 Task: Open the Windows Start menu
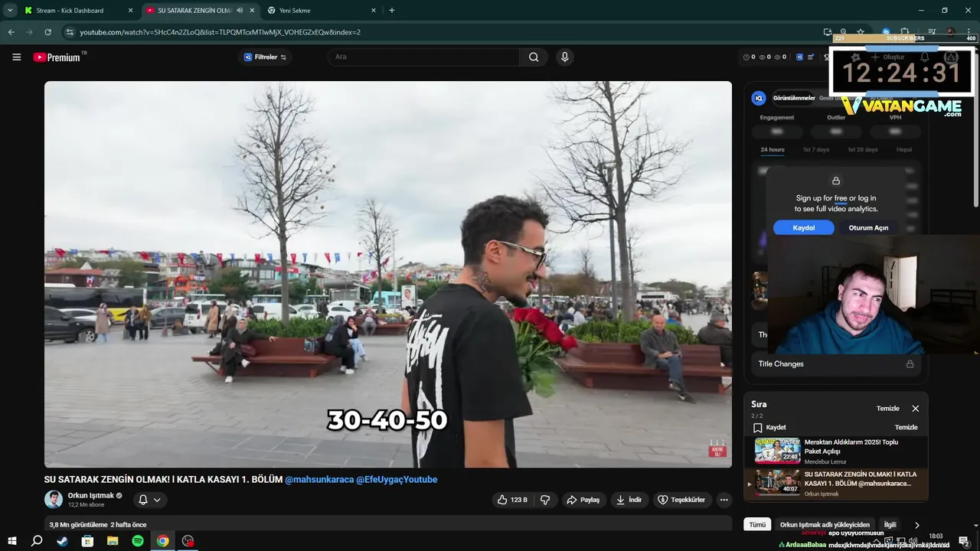point(11,541)
